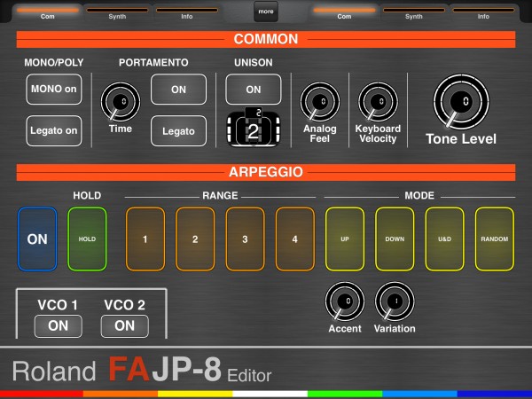Click the COMMON section header text
This screenshot has width=532, height=399.
coord(266,39)
